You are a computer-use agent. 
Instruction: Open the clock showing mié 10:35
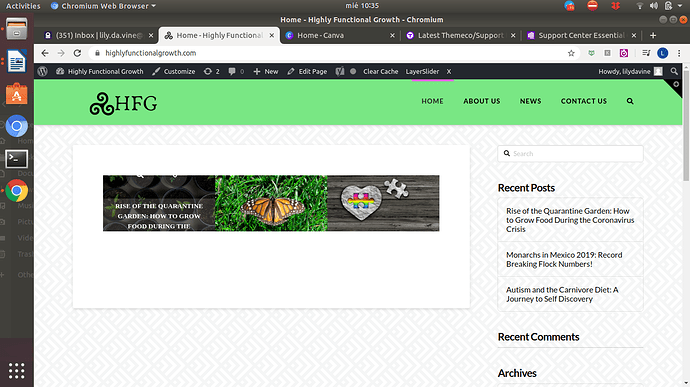click(x=362, y=6)
